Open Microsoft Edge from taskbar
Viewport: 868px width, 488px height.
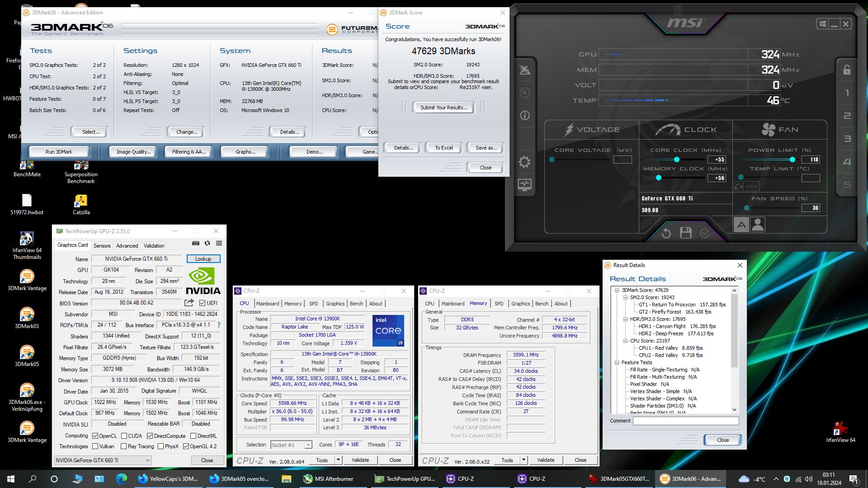121,479
